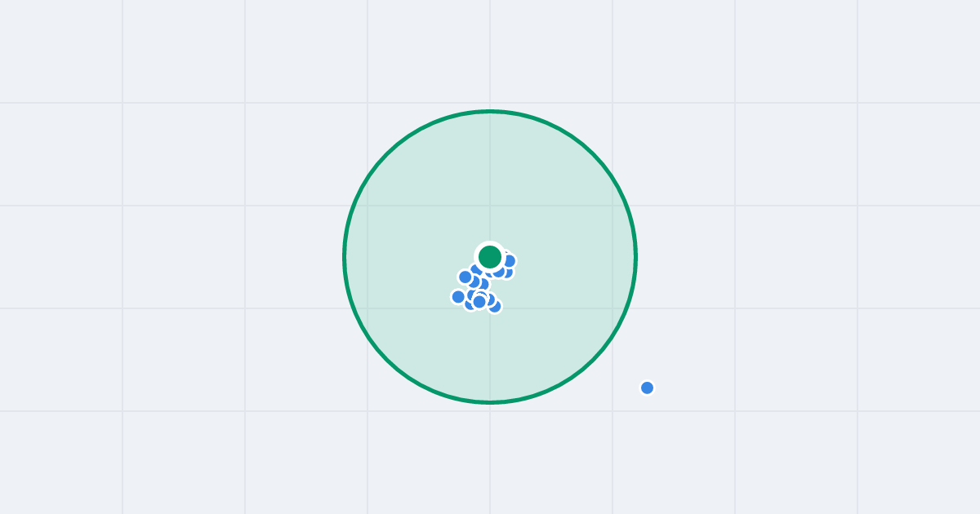Click the blue dot right of the green marker
The height and width of the screenshot is (514, 980).
coord(509,261)
